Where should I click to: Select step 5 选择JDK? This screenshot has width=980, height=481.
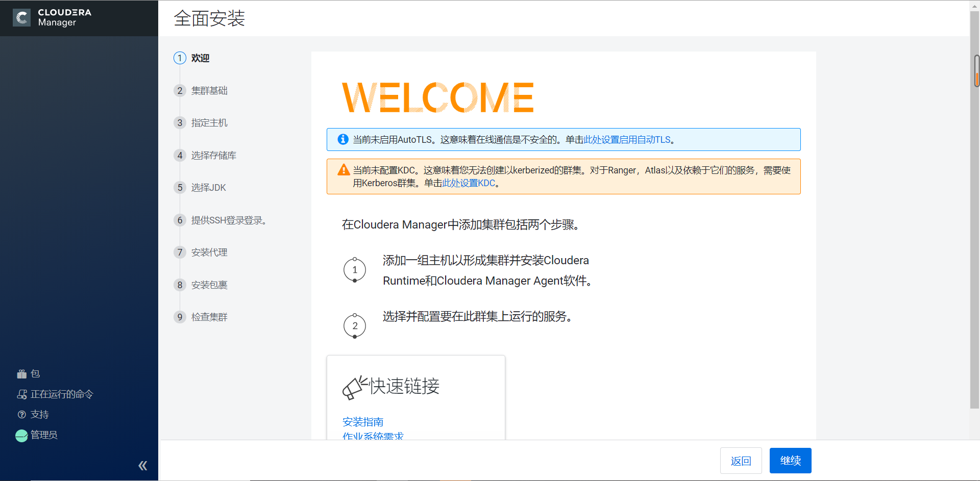(200, 188)
